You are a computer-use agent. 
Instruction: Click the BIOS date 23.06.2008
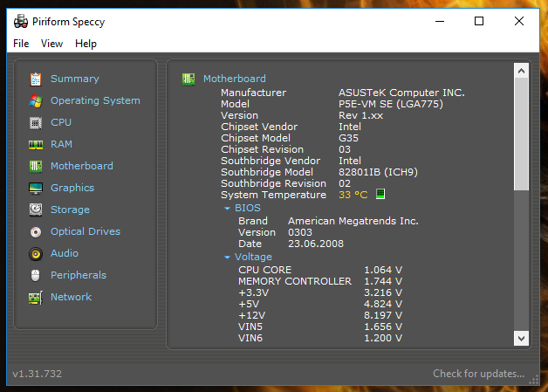[x=316, y=244]
